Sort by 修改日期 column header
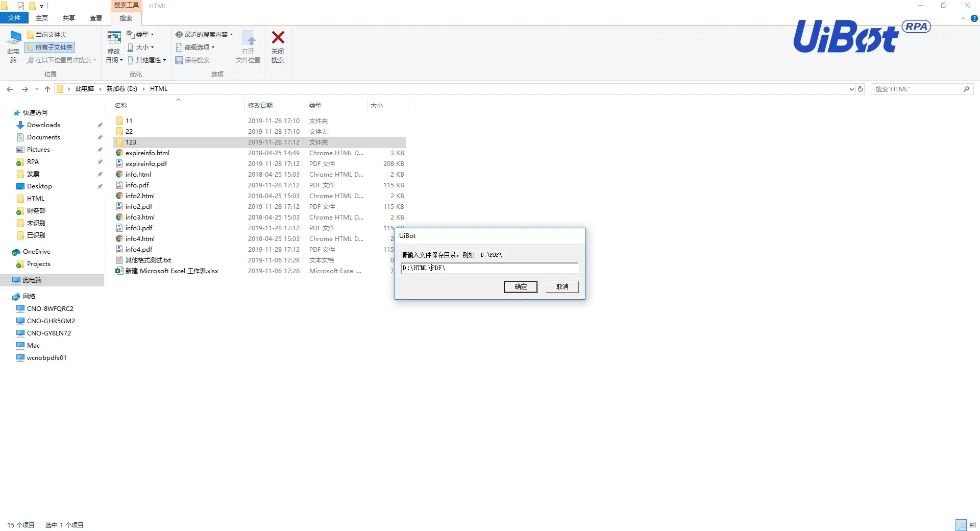The height and width of the screenshot is (531, 980). click(260, 105)
